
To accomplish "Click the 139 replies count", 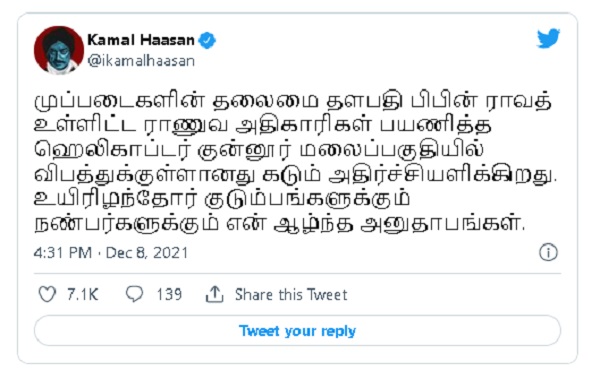I will (x=169, y=294).
